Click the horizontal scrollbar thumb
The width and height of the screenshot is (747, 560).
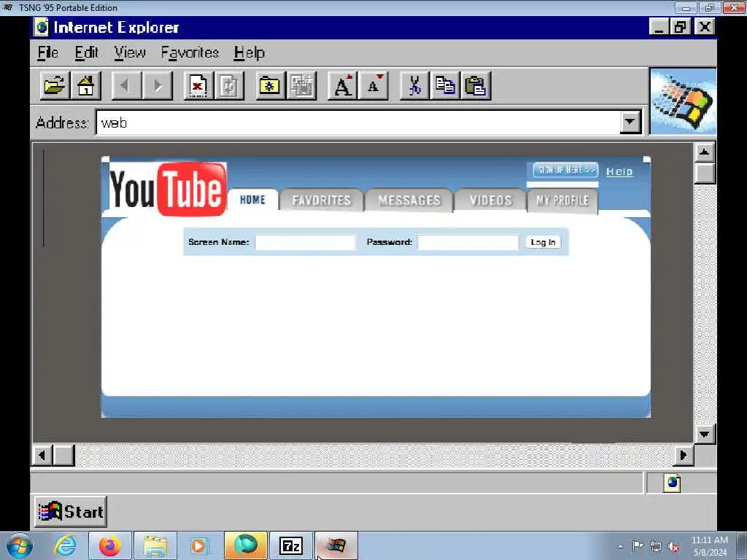[63, 455]
